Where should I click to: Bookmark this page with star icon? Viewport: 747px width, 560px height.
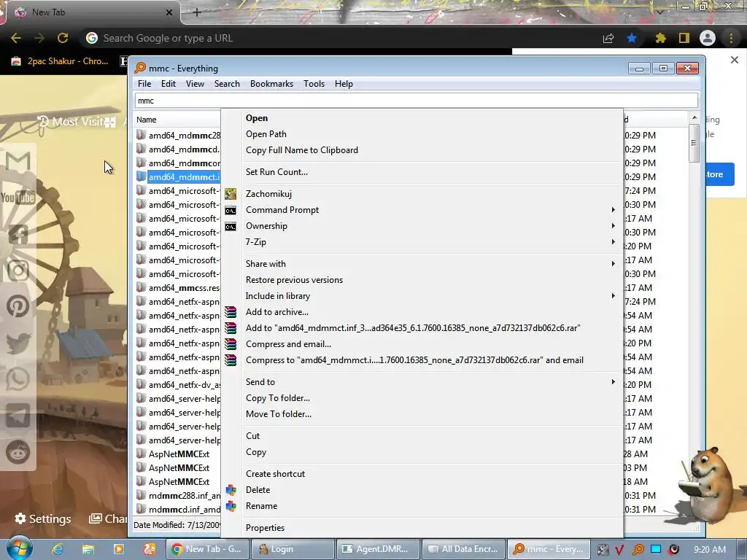pos(632,38)
